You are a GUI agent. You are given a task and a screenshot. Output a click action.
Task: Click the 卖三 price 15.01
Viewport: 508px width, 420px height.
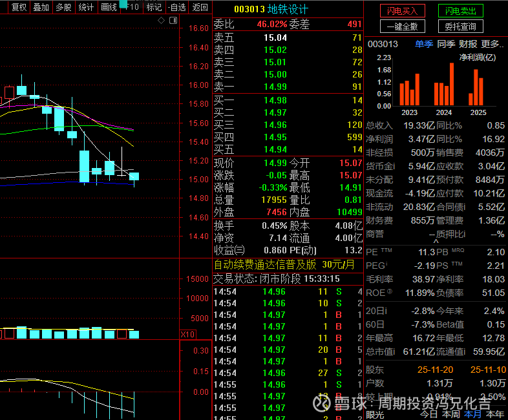point(275,62)
